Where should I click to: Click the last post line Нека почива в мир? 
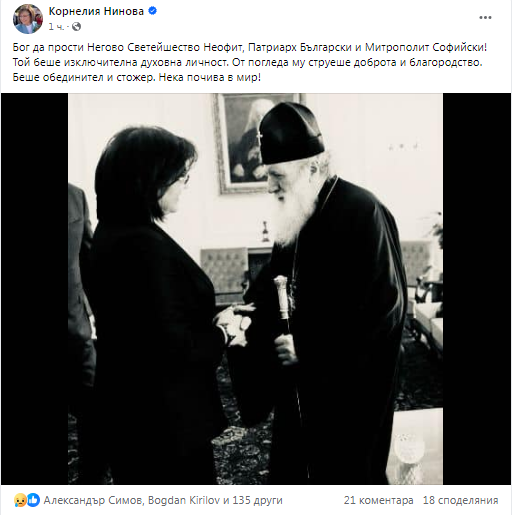tap(210, 77)
